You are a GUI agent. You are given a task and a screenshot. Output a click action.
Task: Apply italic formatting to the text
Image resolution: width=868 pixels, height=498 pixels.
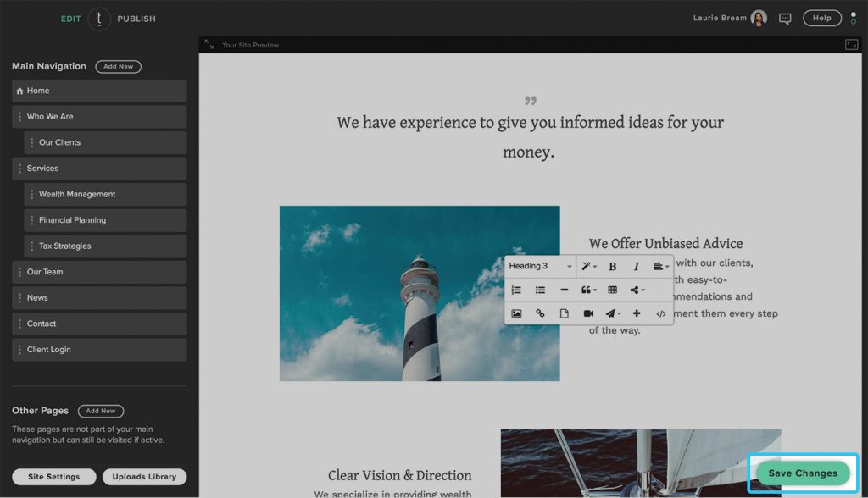(x=636, y=267)
